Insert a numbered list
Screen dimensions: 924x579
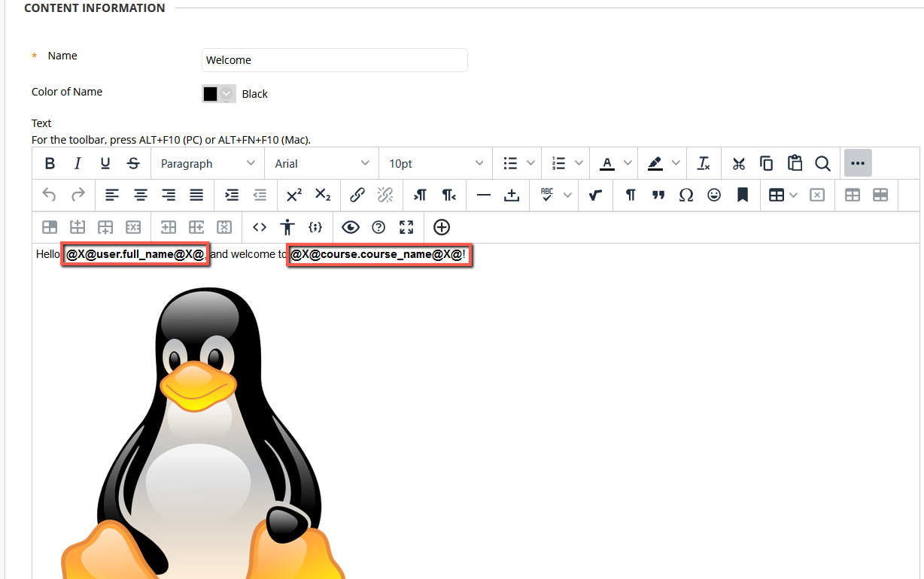558,163
